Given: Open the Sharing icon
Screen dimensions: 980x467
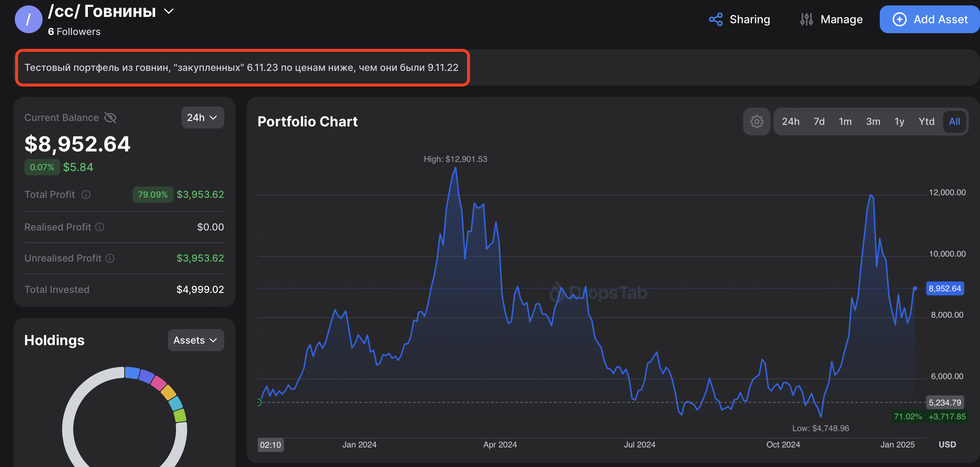Looking at the screenshot, I should click(716, 19).
